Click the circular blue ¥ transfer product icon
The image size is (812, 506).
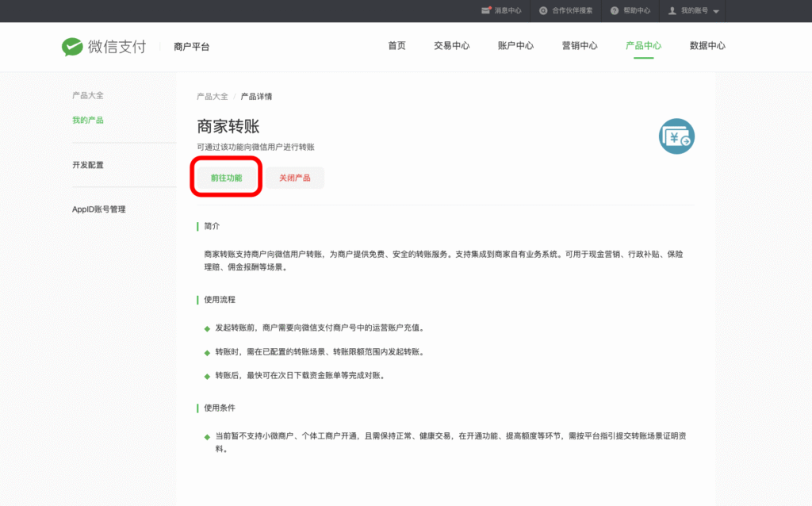(x=676, y=136)
